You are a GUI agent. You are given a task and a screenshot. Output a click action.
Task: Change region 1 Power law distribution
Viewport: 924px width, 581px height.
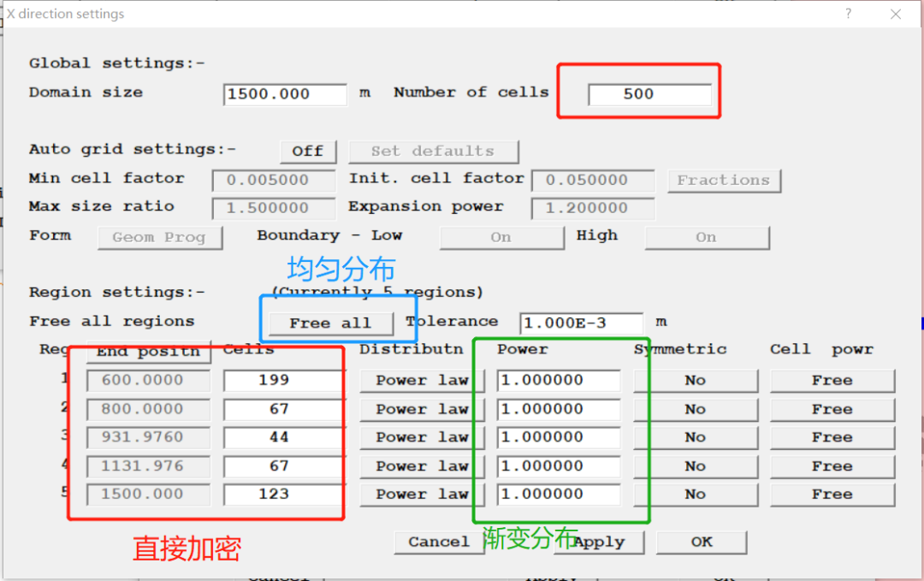pos(422,381)
